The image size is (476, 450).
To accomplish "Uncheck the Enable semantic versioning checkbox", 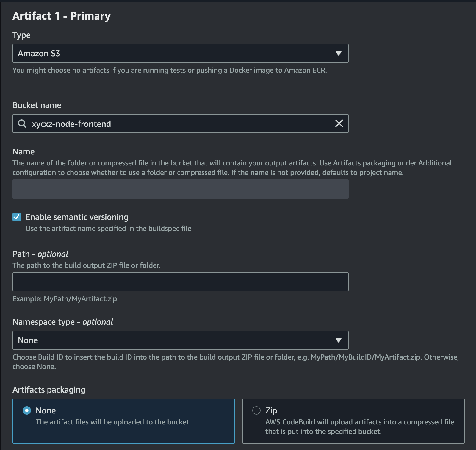I will pos(17,217).
